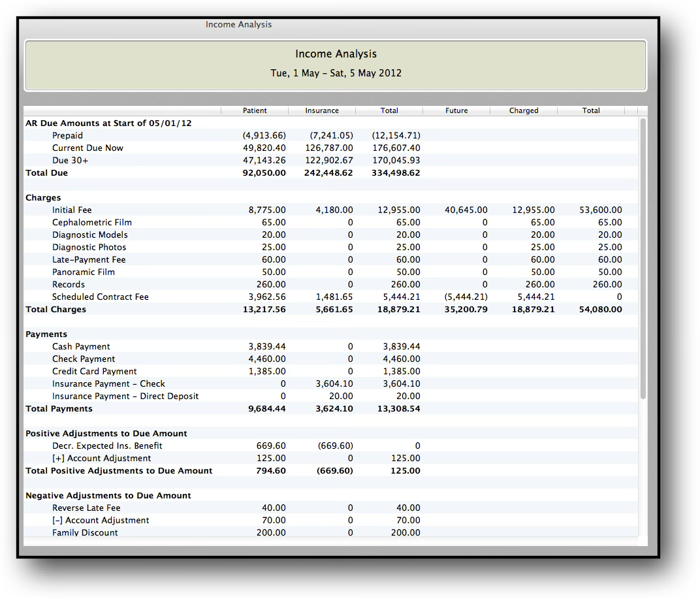Select the Diagnostic Models row
Image resolution: width=700 pixels, height=599 pixels.
pos(331,235)
